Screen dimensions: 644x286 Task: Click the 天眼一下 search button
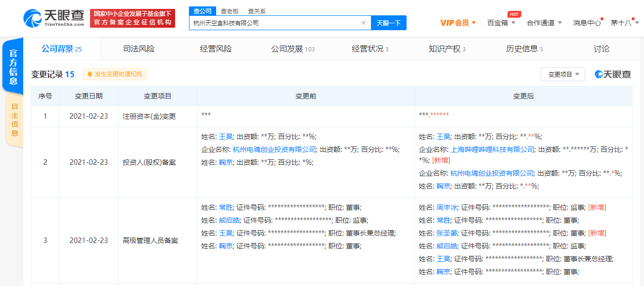tap(389, 23)
